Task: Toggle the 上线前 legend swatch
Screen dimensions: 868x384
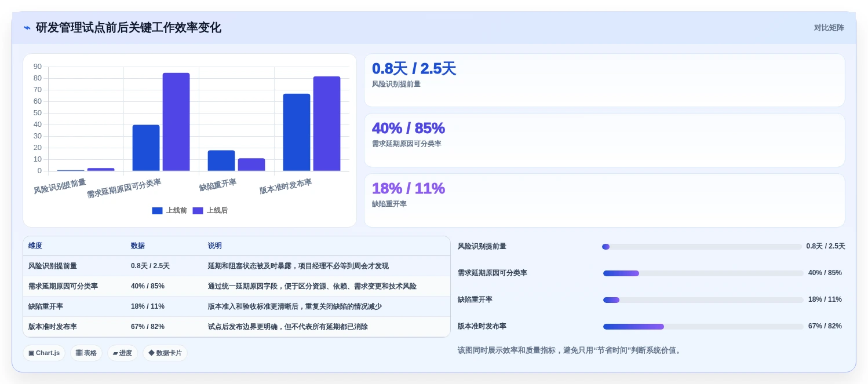Action: tap(157, 211)
